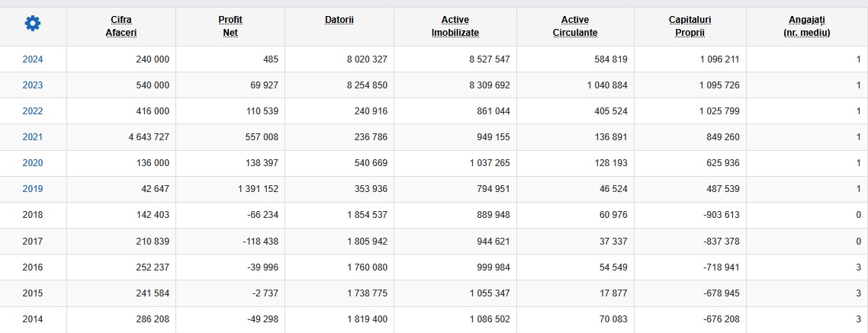This screenshot has width=868, height=333.
Task: Click the Angajați (nr. mediu) header
Action: pyautogui.click(x=807, y=26)
